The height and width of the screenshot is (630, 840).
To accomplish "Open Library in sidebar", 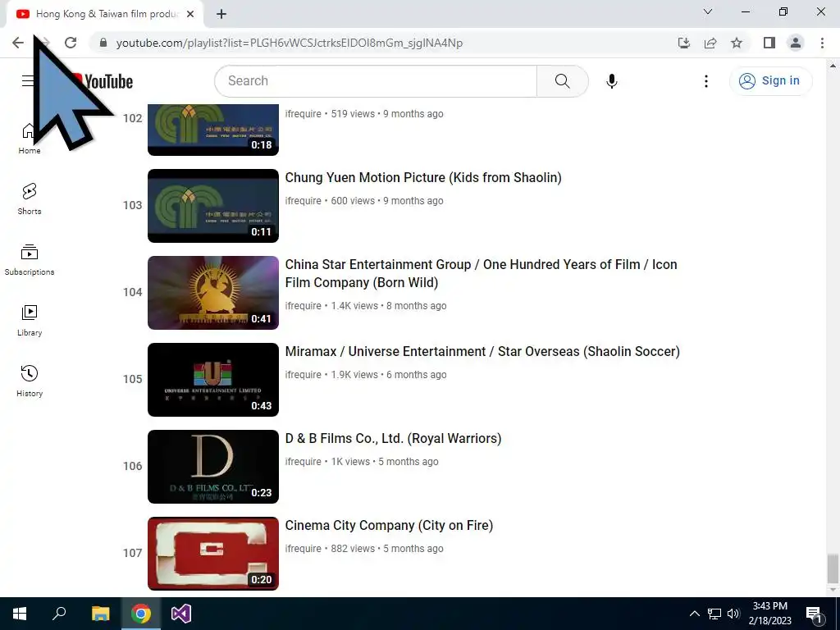I will point(30,321).
